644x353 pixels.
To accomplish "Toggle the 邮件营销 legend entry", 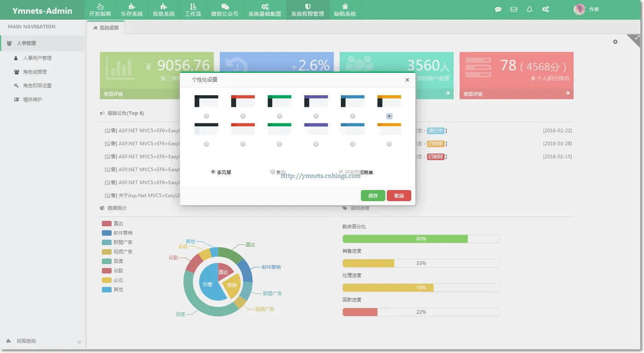I will (117, 233).
